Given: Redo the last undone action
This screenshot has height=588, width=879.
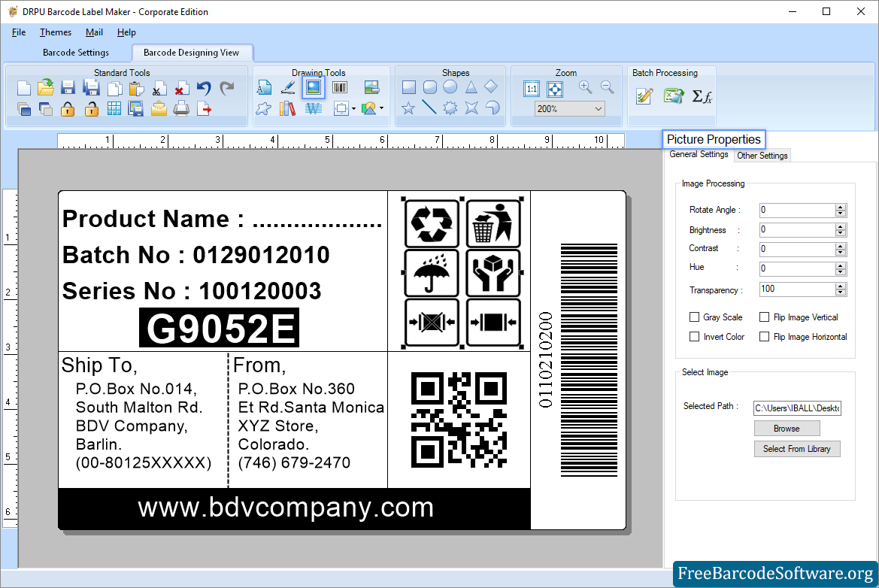Looking at the screenshot, I should [x=226, y=88].
